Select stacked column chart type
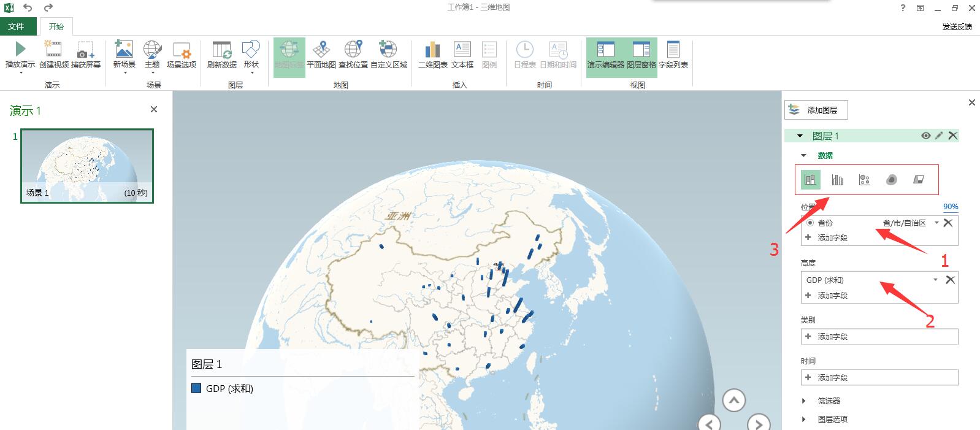980x430 pixels. click(810, 180)
